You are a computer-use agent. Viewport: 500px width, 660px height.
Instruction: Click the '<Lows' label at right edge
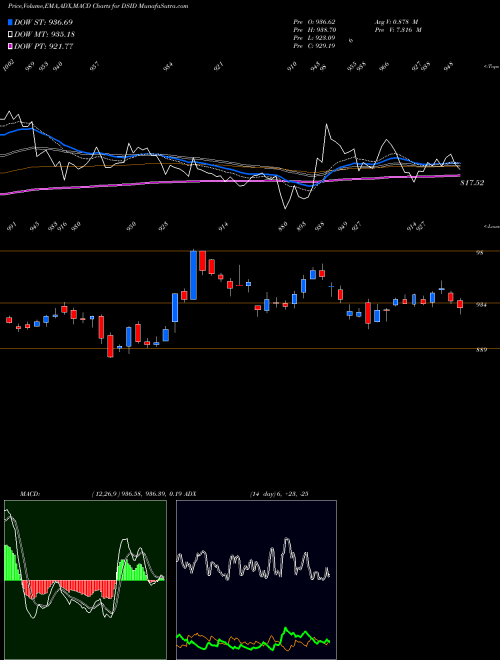(x=491, y=226)
